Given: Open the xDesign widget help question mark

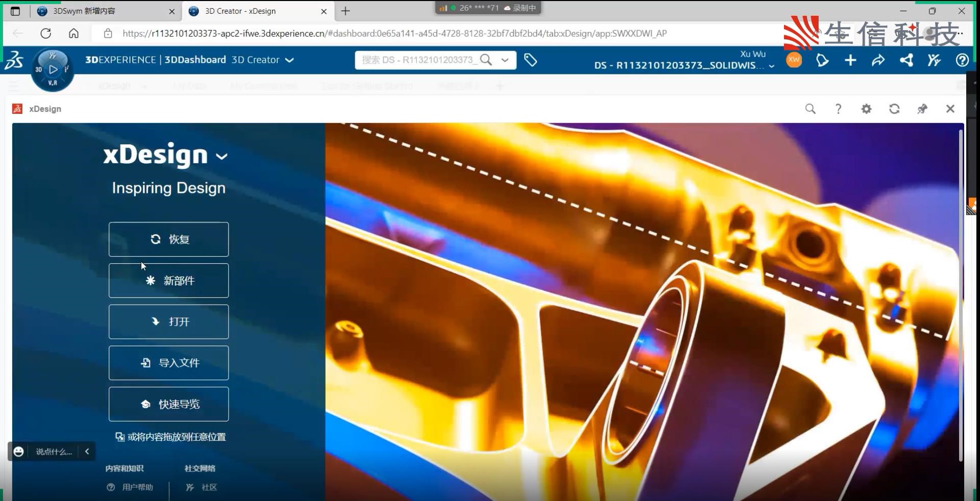Looking at the screenshot, I should click(x=838, y=109).
